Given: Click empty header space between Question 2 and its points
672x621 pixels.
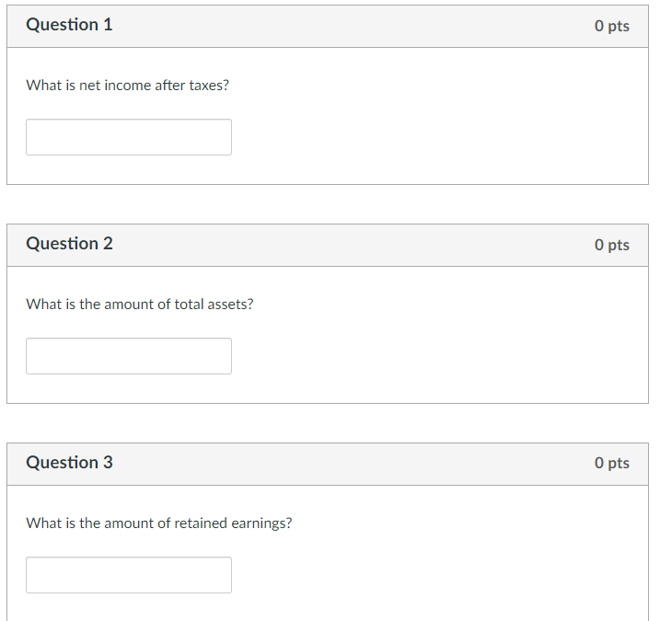Looking at the screenshot, I should tap(350, 245).
